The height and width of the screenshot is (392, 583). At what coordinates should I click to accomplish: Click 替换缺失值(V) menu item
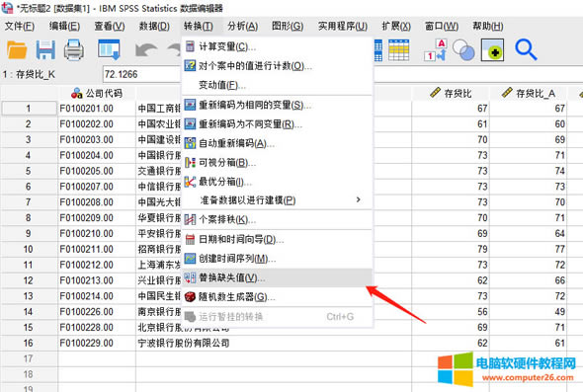[x=277, y=277]
